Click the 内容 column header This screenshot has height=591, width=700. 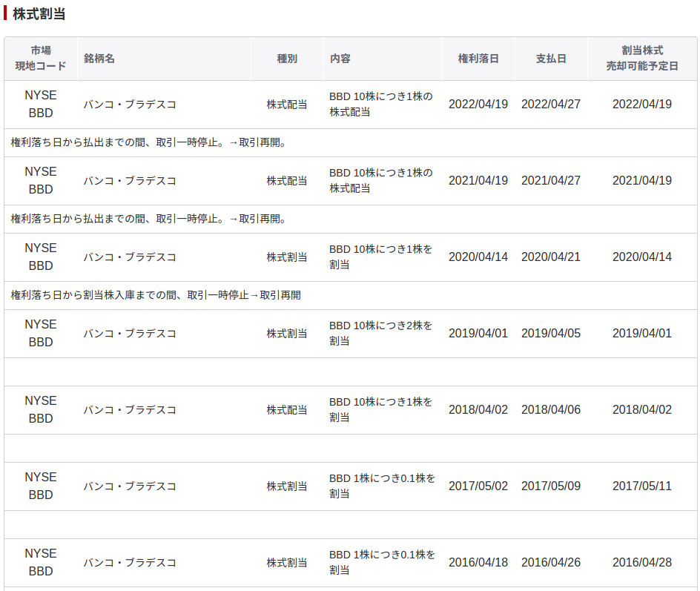click(x=340, y=59)
